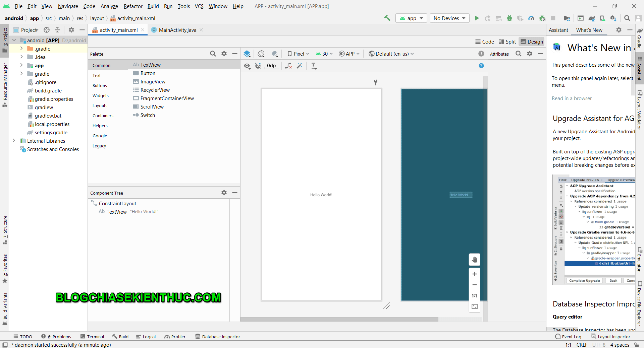Open Component Tree settings gear
Image resolution: width=644 pixels, height=348 pixels.
(x=224, y=193)
